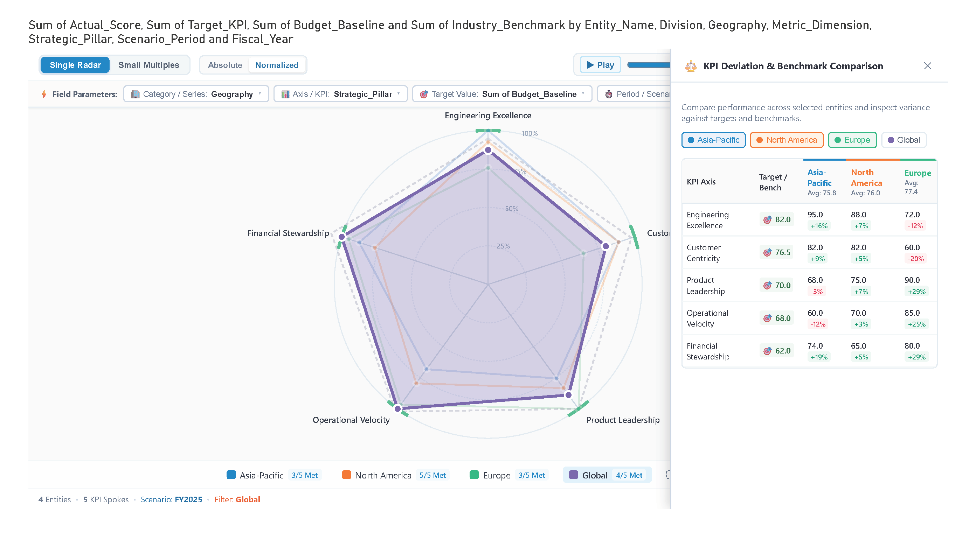The width and height of the screenshot is (969, 560).
Task: Click the balance scale icon in panel header
Action: 691,66
